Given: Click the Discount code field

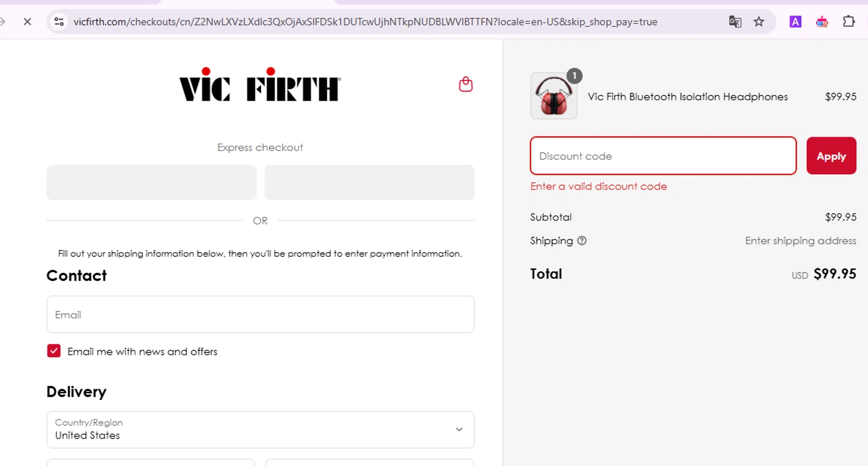Looking at the screenshot, I should [x=664, y=156].
